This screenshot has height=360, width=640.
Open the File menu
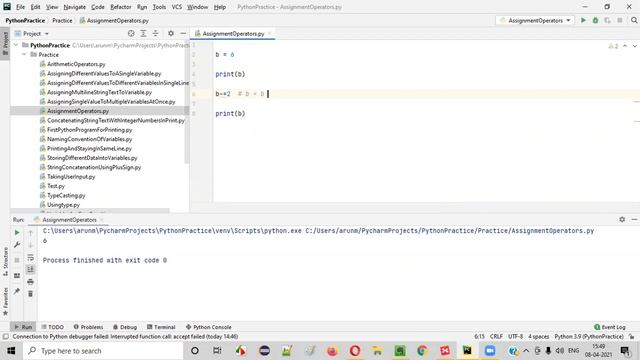pos(20,7)
